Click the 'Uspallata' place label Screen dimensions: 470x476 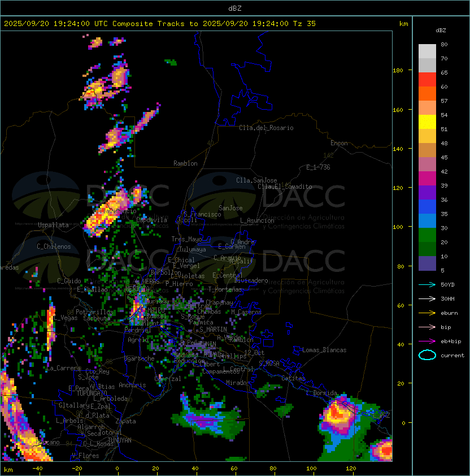click(53, 225)
